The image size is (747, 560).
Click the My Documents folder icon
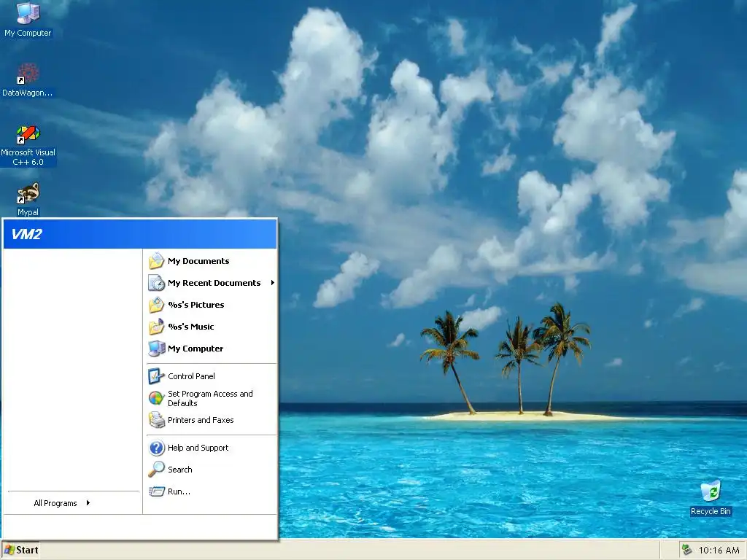click(156, 261)
